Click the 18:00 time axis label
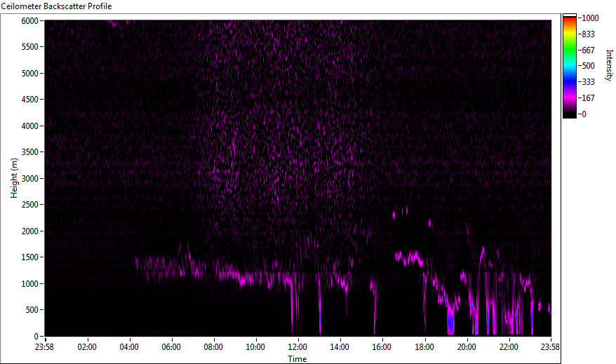This screenshot has height=364, width=616. [x=424, y=346]
